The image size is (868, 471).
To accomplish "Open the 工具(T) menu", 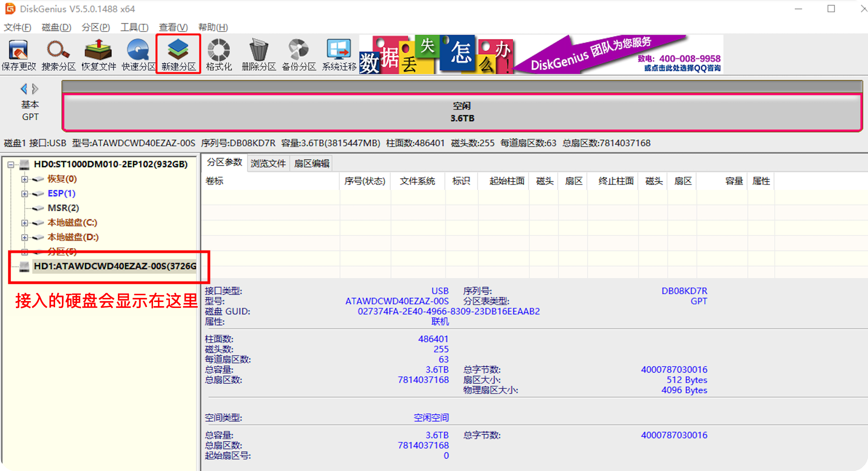I will pyautogui.click(x=134, y=27).
